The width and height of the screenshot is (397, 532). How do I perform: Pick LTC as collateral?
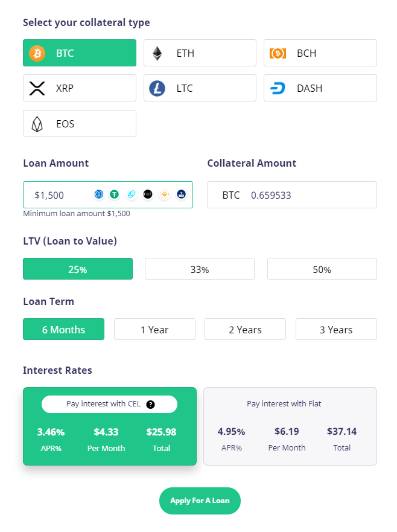pyautogui.click(x=200, y=88)
